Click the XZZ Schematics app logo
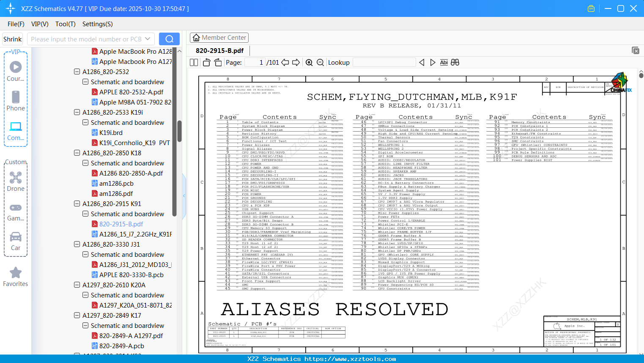 click(11, 8)
